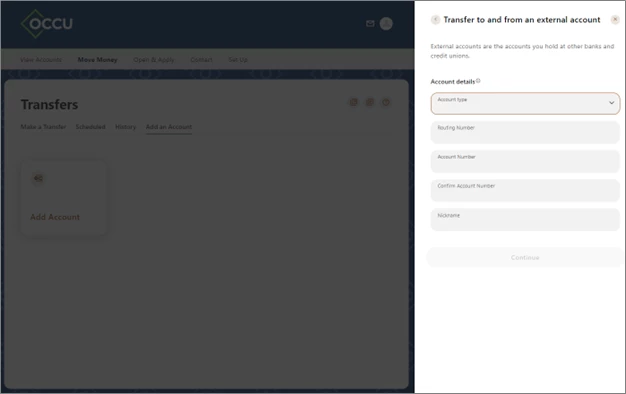Click the Account type chevron arrow

coord(611,103)
